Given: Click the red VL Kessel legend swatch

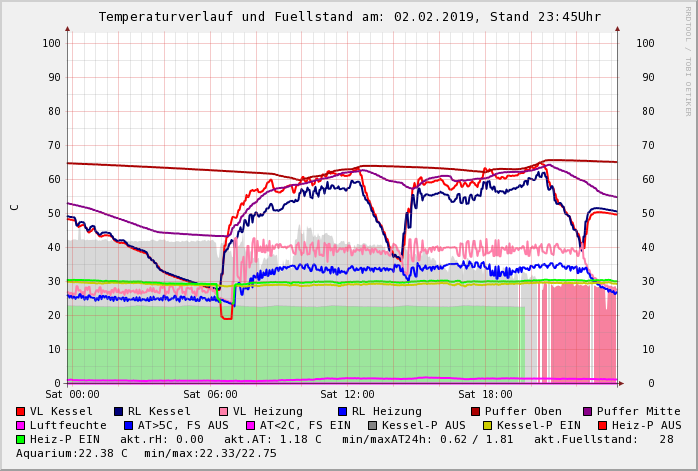Looking at the screenshot, I should tap(21, 411).
